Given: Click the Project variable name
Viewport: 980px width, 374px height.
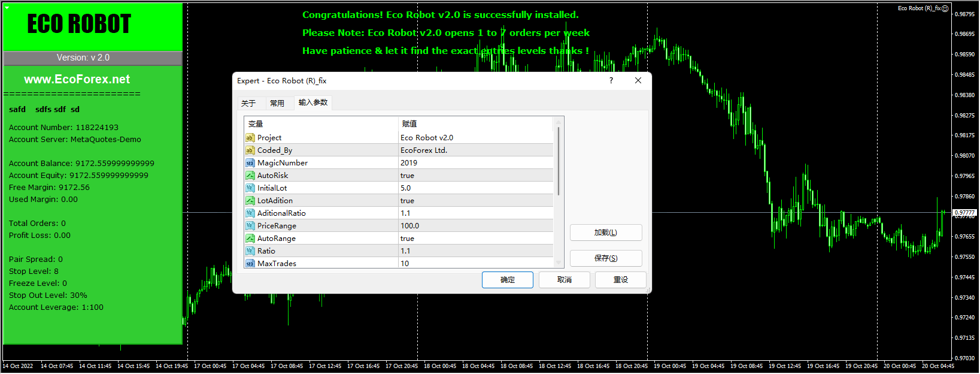Looking at the screenshot, I should [x=269, y=138].
